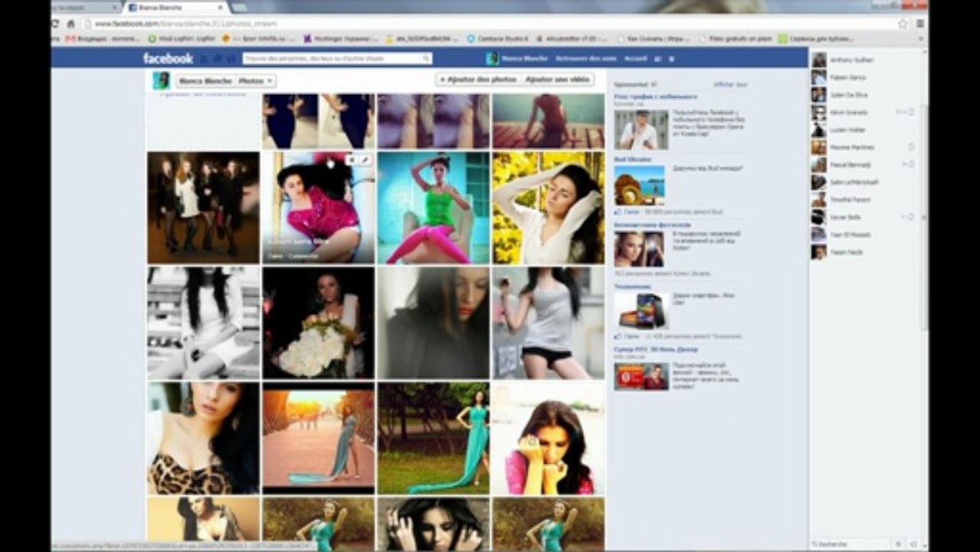This screenshot has width=980, height=552.
Task: Click the profile thumbnail left of Bianca Blanche Photos
Action: [161, 80]
